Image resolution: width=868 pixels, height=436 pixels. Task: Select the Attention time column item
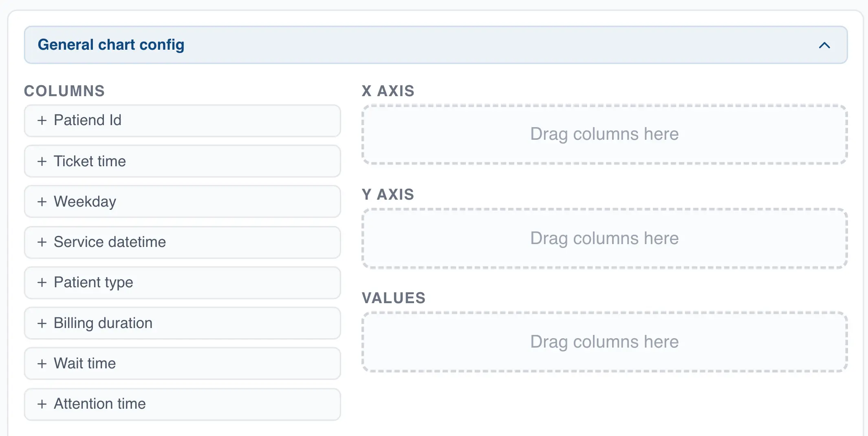[x=182, y=404]
